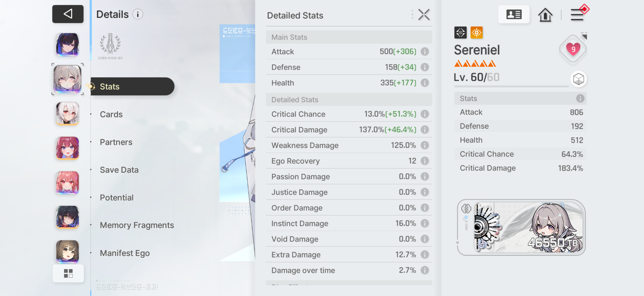Click the affinity heart level 9 icon
The image size is (644, 296).
tap(573, 49)
